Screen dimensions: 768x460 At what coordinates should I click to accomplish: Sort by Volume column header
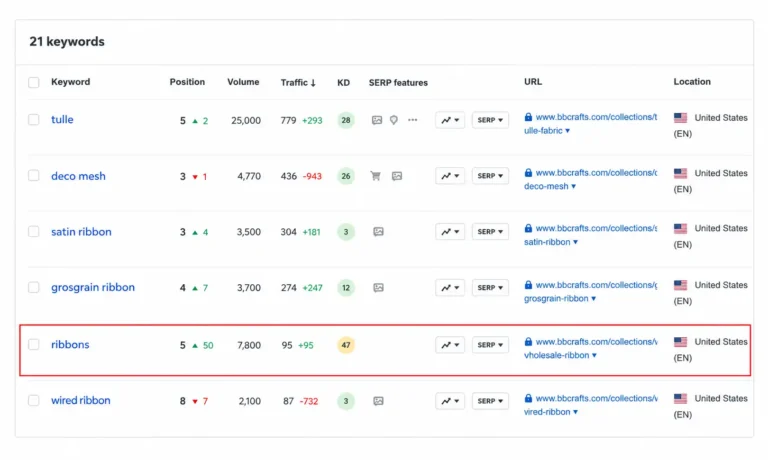(243, 82)
